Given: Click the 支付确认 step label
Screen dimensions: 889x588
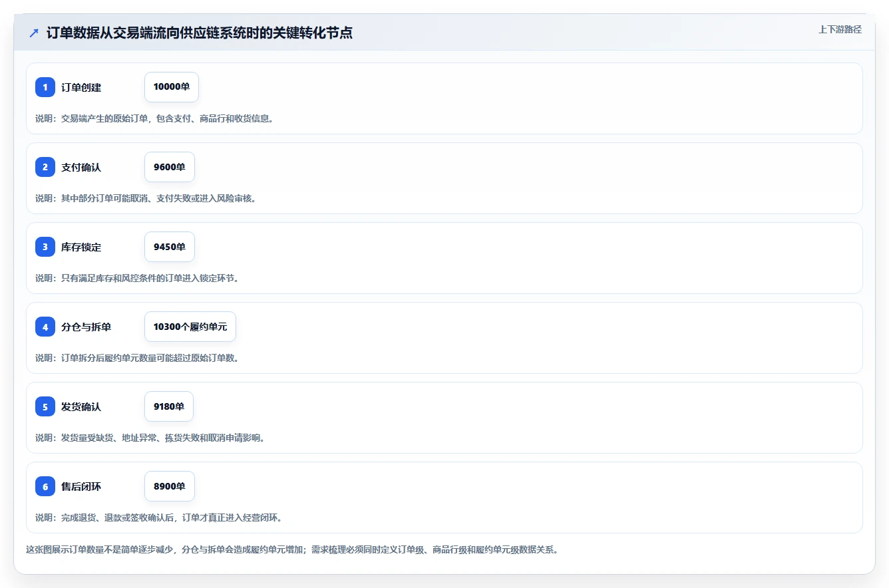Looking at the screenshot, I should pyautogui.click(x=81, y=167).
